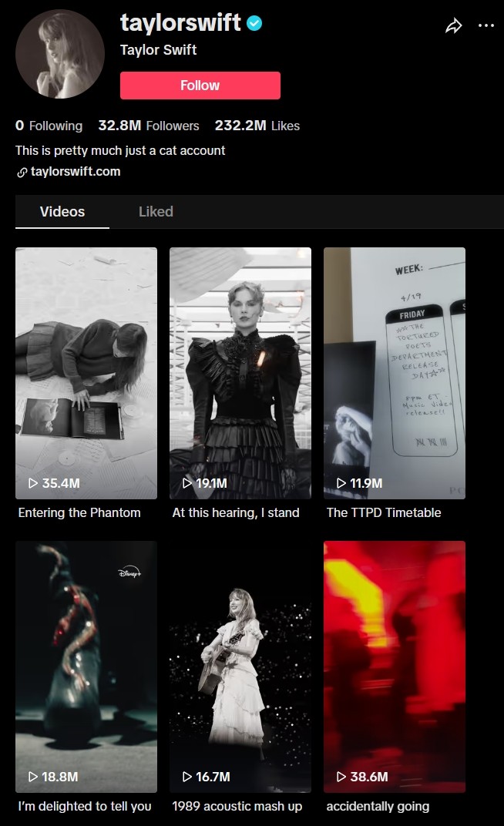
Task: Open the red blurry video thumbnail
Action: click(395, 667)
